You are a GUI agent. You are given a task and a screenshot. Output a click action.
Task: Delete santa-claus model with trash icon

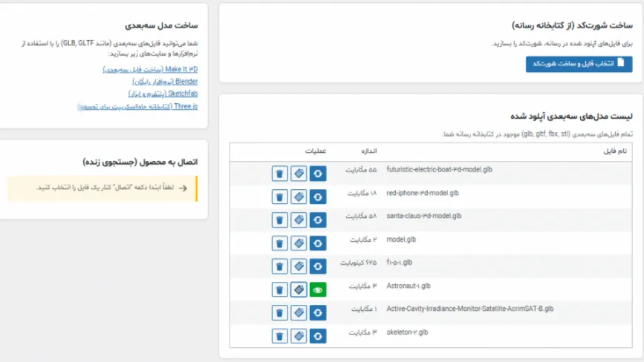(280, 220)
